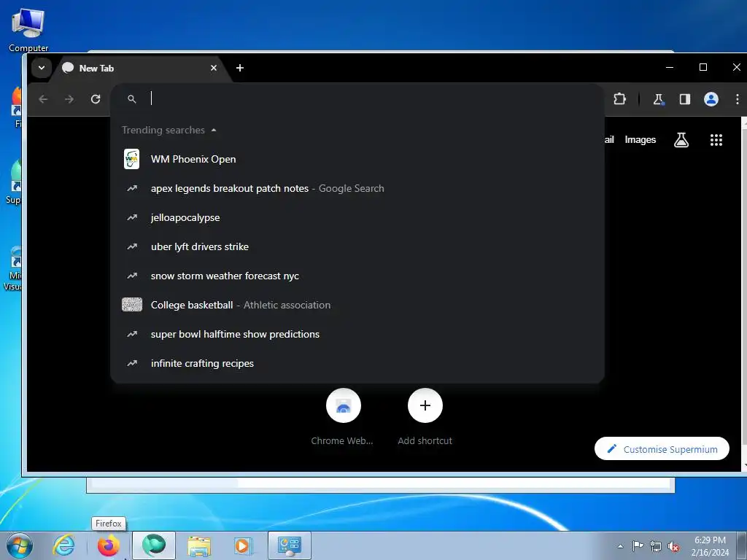Click the Control Panel taskbar button
The height and width of the screenshot is (560, 747).
(289, 545)
